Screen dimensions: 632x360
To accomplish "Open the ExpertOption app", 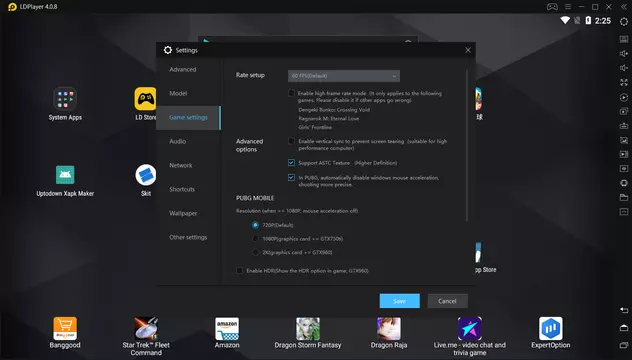I will coord(551,333).
